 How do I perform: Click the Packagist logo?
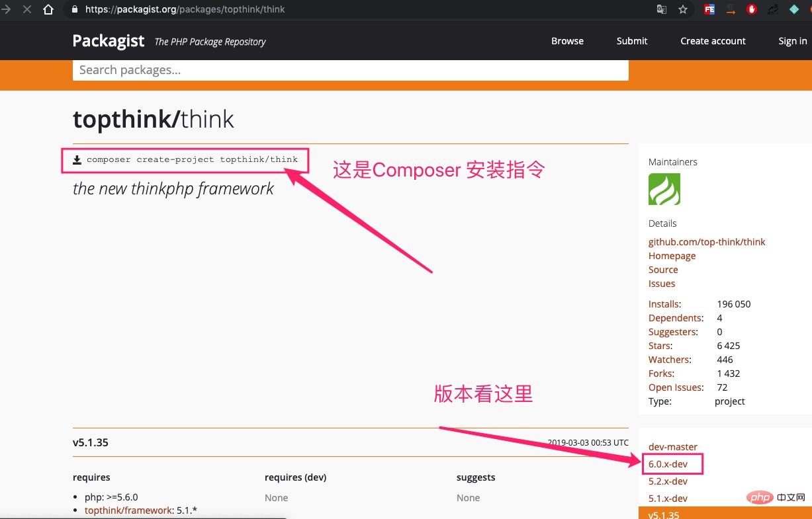click(109, 41)
